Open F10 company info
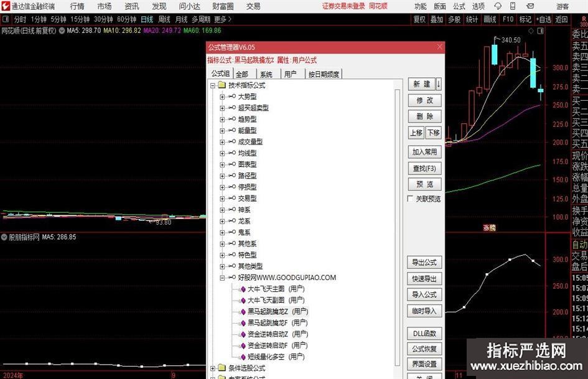Viewport: 588px width, 379px height. [508, 19]
